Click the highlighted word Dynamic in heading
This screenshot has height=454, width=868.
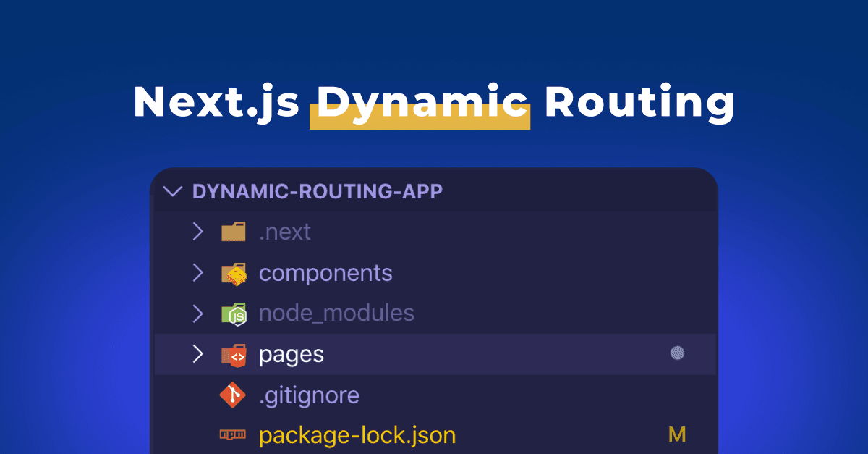420,103
